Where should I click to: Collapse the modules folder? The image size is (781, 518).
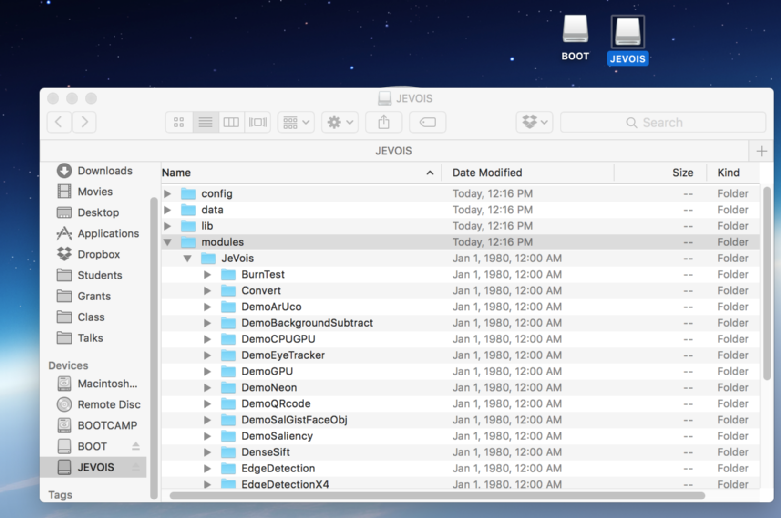point(168,242)
